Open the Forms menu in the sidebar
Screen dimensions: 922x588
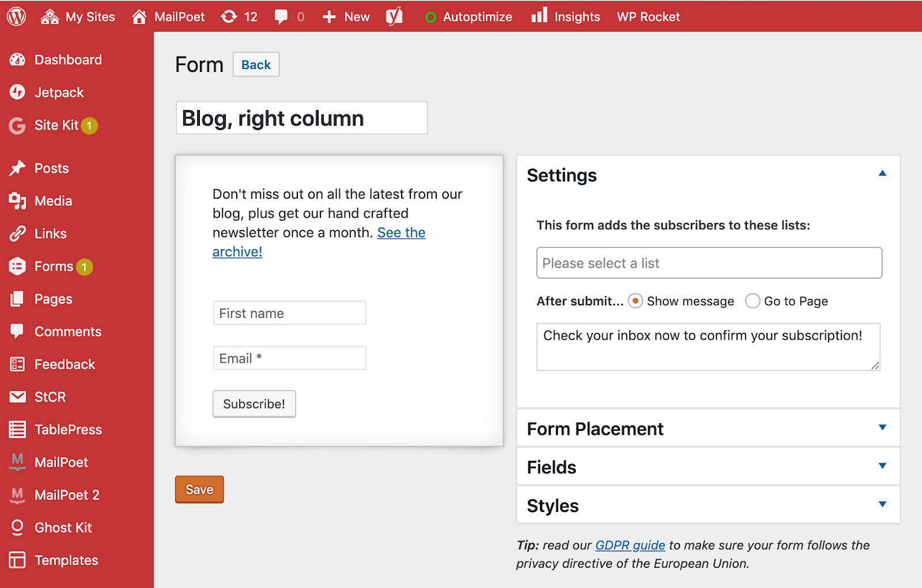54,267
